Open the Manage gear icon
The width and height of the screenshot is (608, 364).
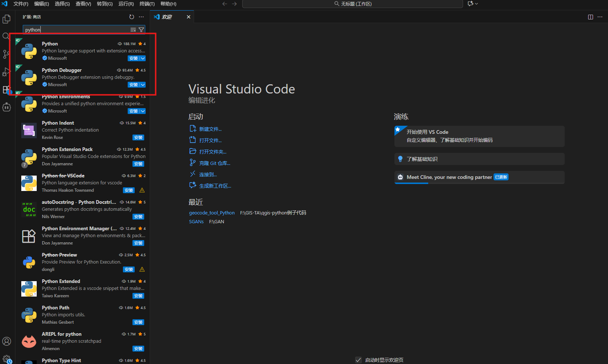pyautogui.click(x=7, y=359)
